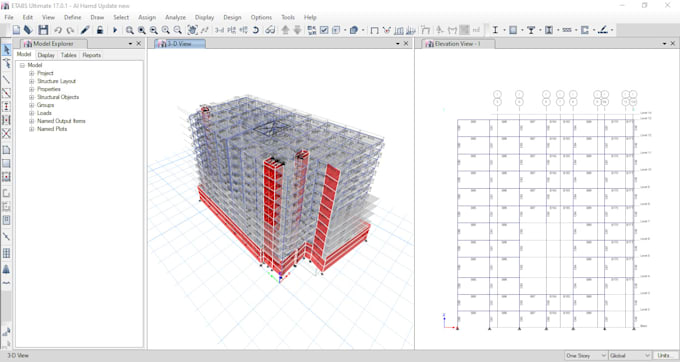Open dropdown arrow next to I-section icon
The height and width of the screenshot is (362, 680).
[504, 30]
